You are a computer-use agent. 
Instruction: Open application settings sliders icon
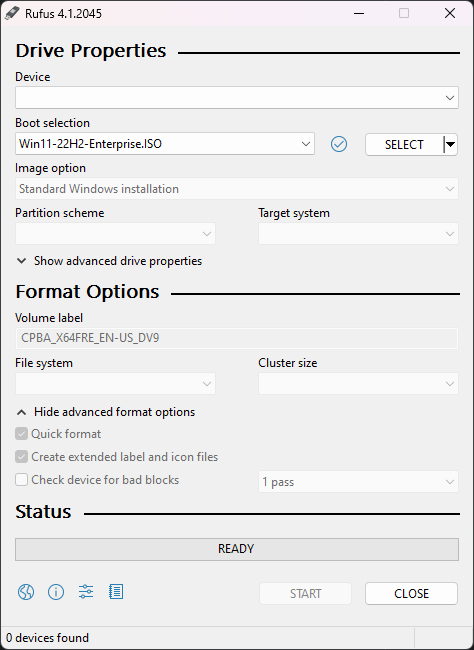coord(86,592)
